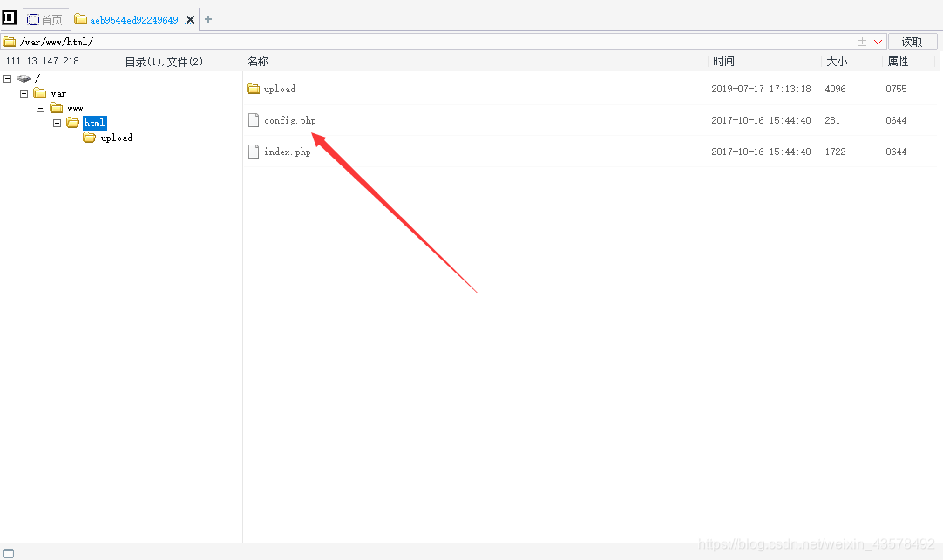
Task: Collapse the www tree node
Action: click(x=40, y=108)
